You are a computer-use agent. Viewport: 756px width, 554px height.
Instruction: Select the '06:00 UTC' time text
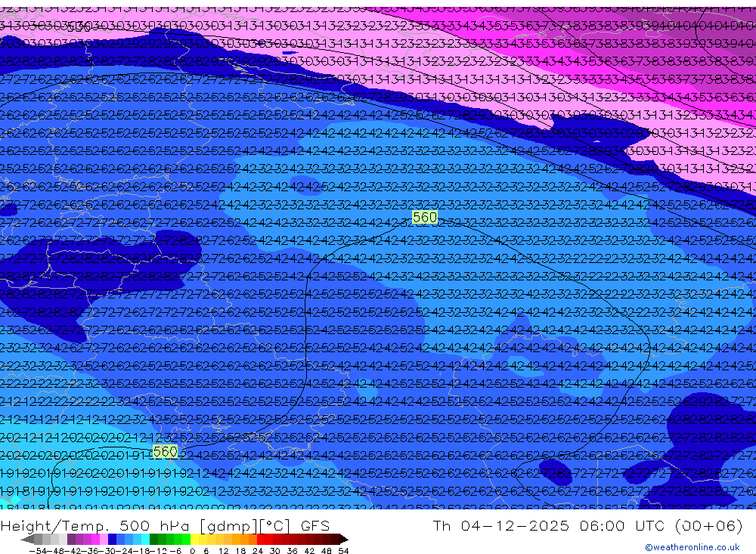pyautogui.click(x=623, y=525)
